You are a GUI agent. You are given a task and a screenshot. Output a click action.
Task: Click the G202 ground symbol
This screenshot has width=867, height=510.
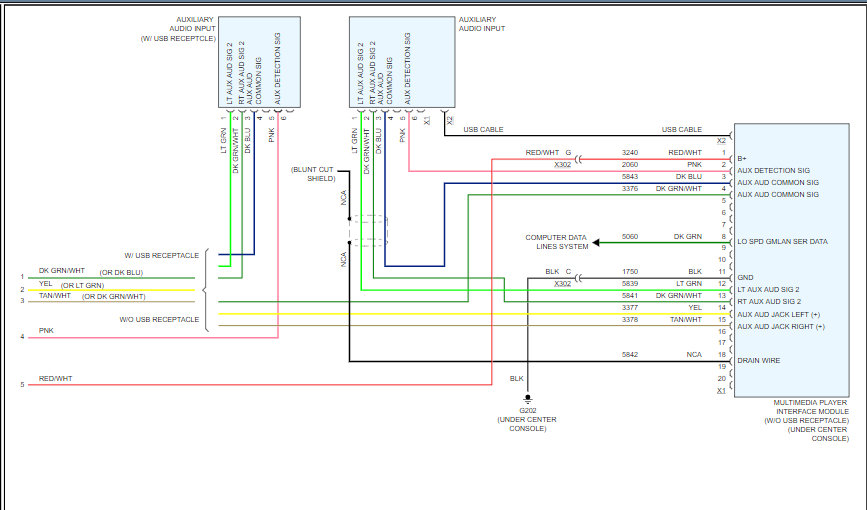tap(527, 398)
